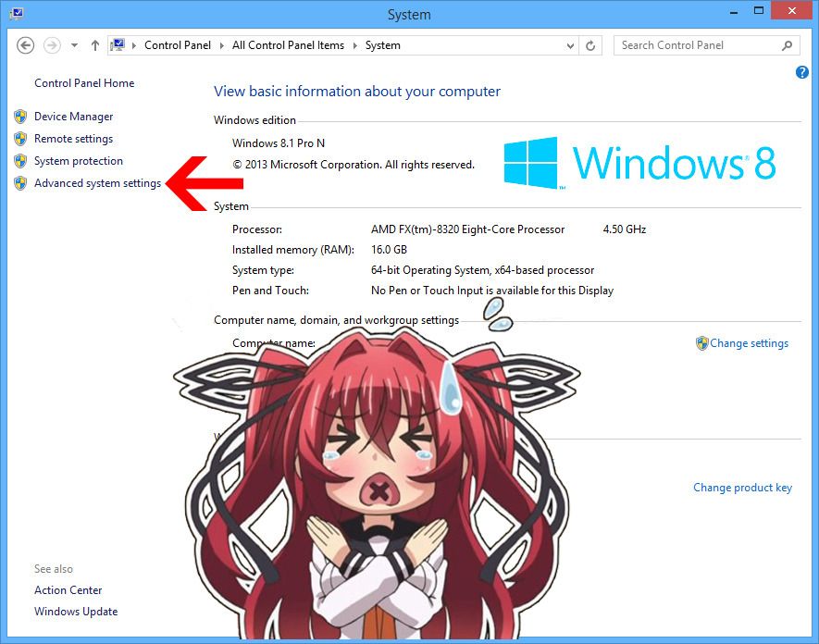Refresh the System page
Image resolution: width=819 pixels, height=644 pixels.
point(590,46)
